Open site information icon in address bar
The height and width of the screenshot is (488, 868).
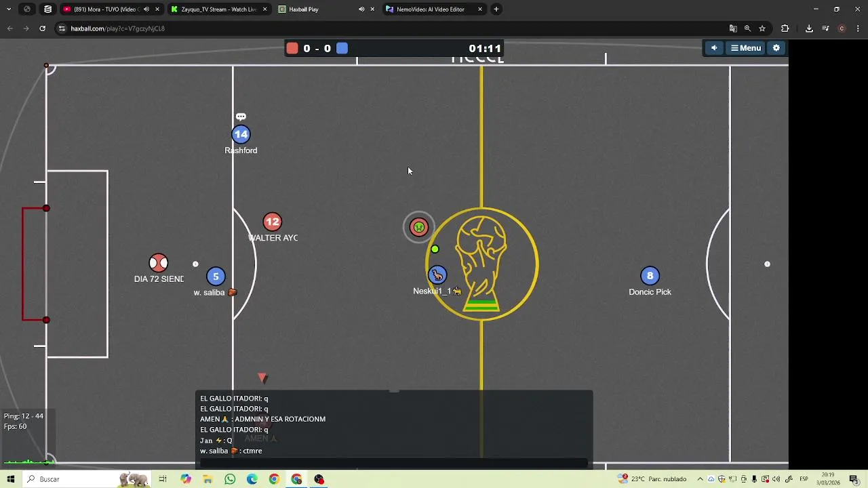click(x=62, y=28)
